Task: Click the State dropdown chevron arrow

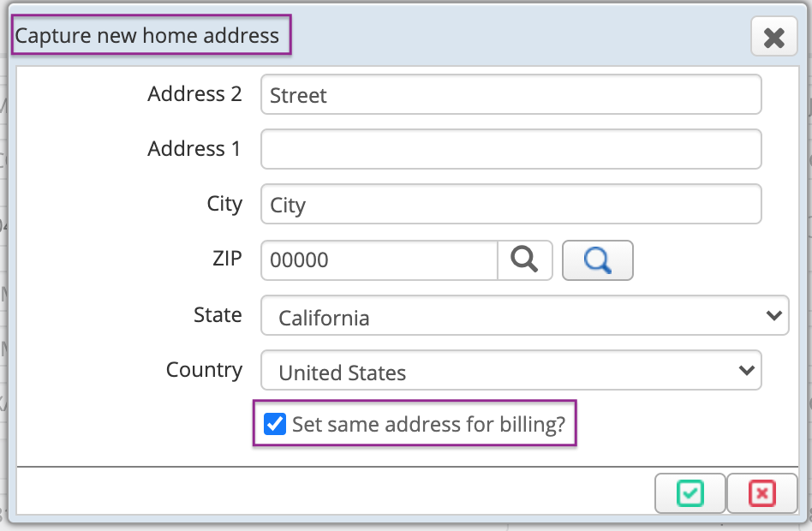Action: pyautogui.click(x=774, y=315)
